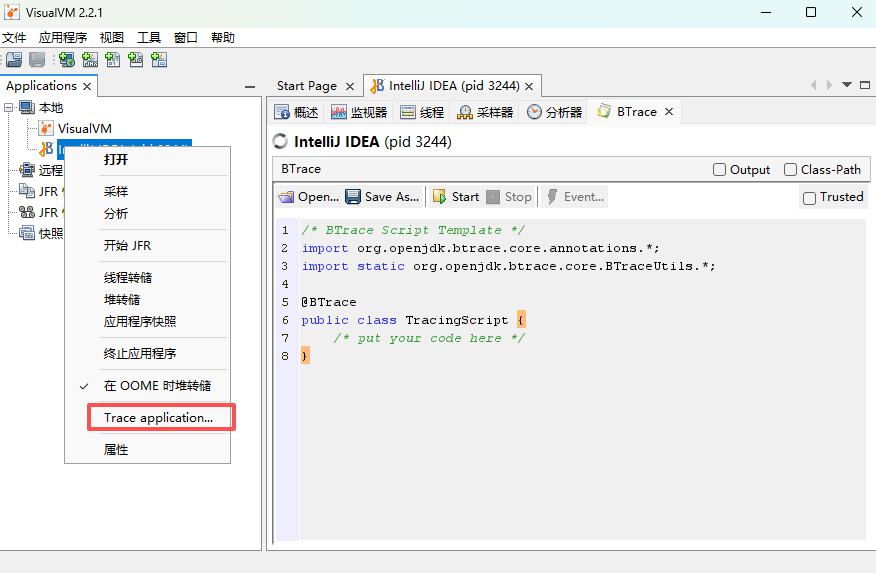Enable the Output checkbox
This screenshot has width=876, height=573.
(x=720, y=169)
